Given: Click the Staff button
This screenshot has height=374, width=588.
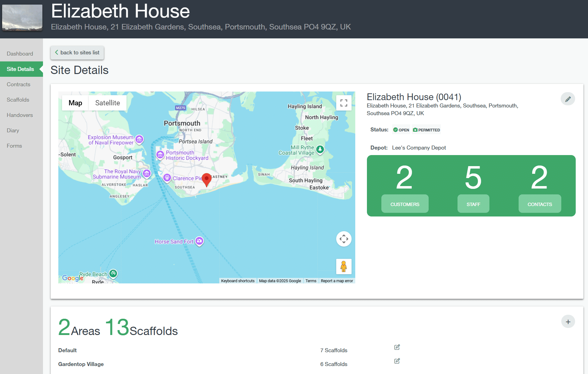Looking at the screenshot, I should pyautogui.click(x=473, y=204).
